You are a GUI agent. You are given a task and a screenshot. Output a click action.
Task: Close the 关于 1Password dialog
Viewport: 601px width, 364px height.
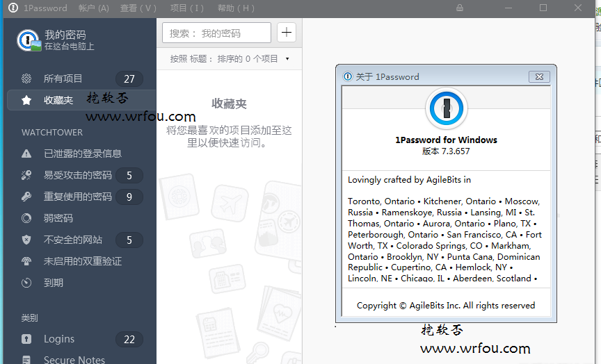[539, 76]
